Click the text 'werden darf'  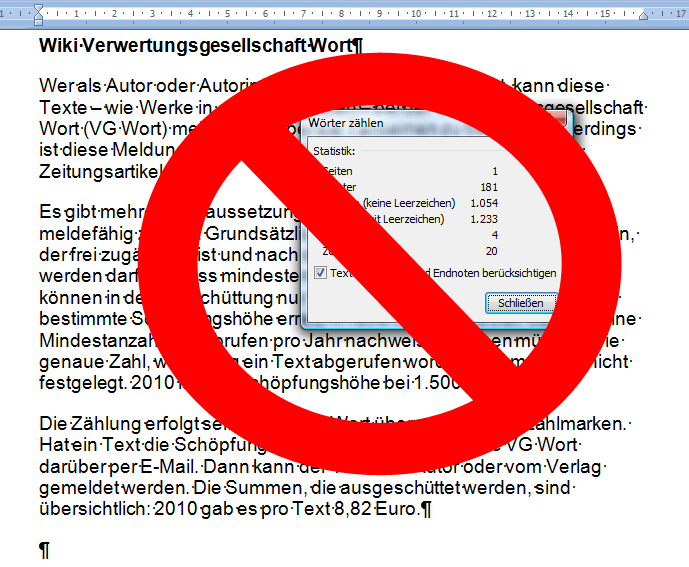click(88, 276)
